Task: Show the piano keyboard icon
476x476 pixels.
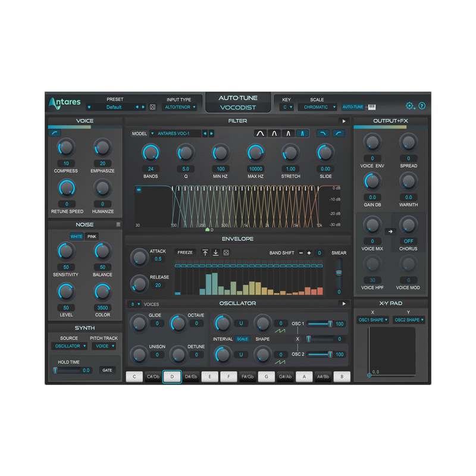Action: [x=372, y=107]
